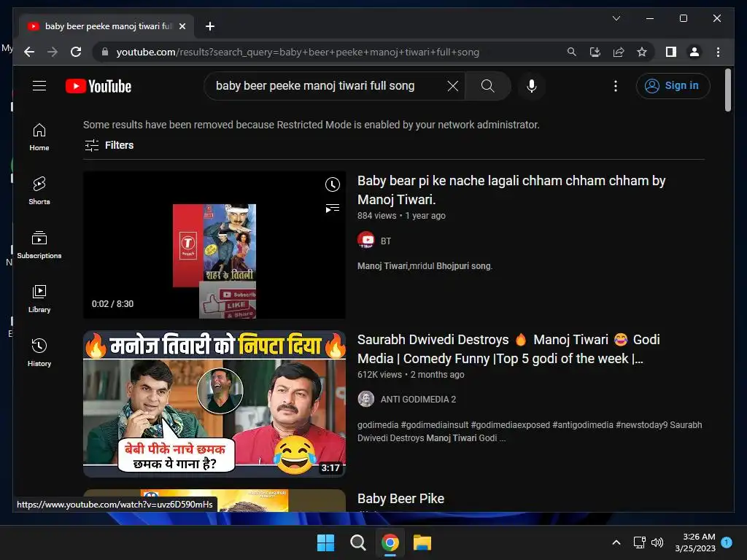Open the Baby bear pi ke video thumbnail

coord(214,245)
